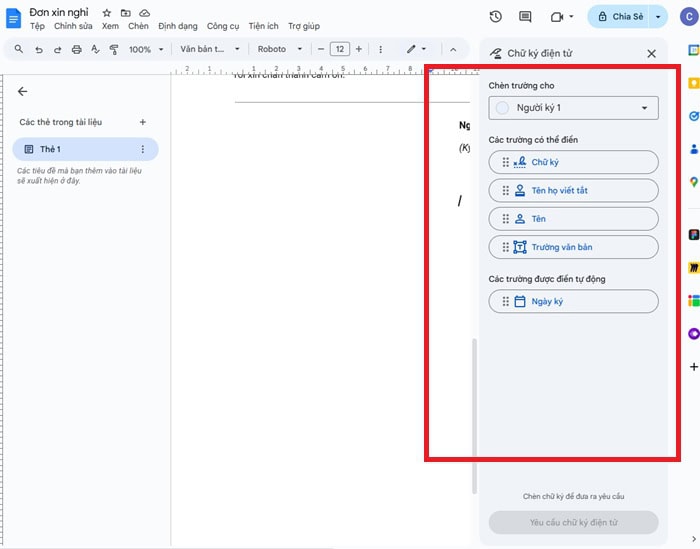
Task: Click the back arrow in outline panel
Action: (x=22, y=91)
